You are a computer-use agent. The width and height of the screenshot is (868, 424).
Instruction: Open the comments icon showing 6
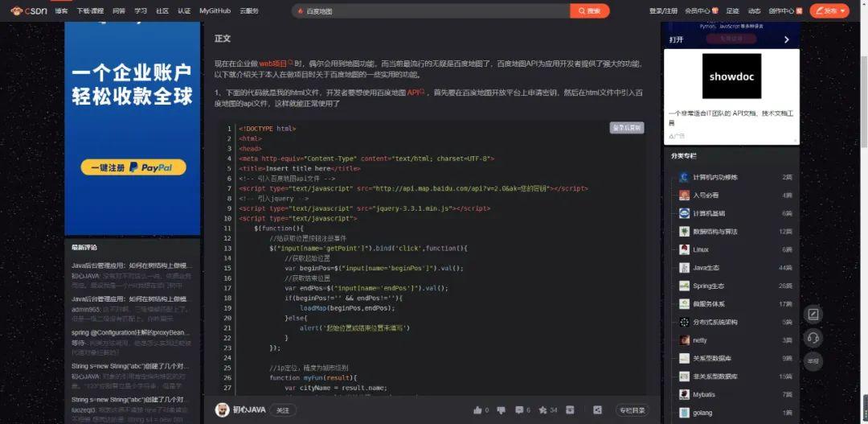pos(519,410)
